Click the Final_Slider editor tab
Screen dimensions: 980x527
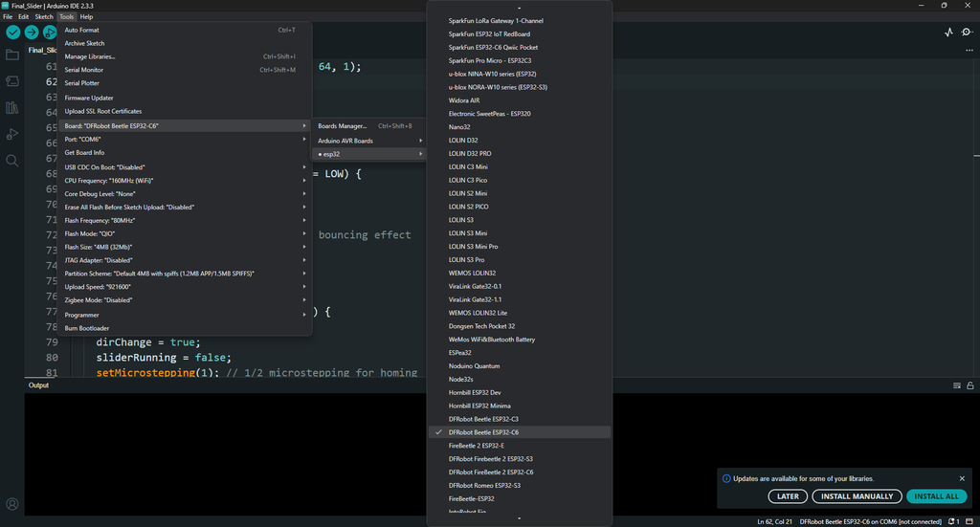click(41, 50)
